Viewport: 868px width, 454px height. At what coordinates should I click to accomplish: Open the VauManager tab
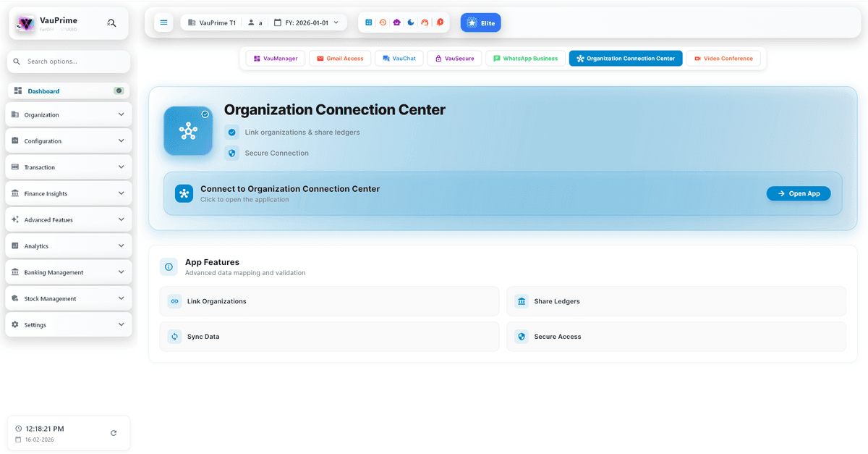pos(275,59)
